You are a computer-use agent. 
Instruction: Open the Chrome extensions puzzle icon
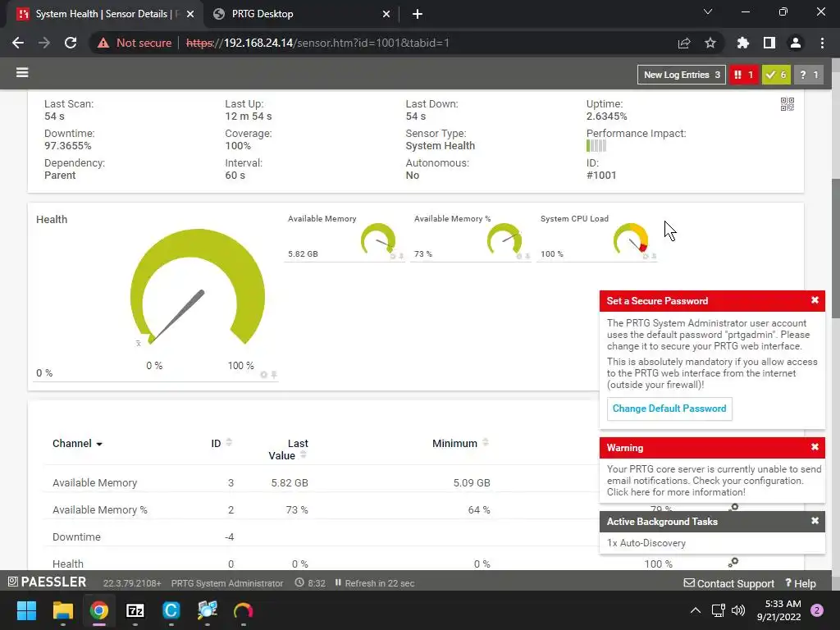pos(743,43)
